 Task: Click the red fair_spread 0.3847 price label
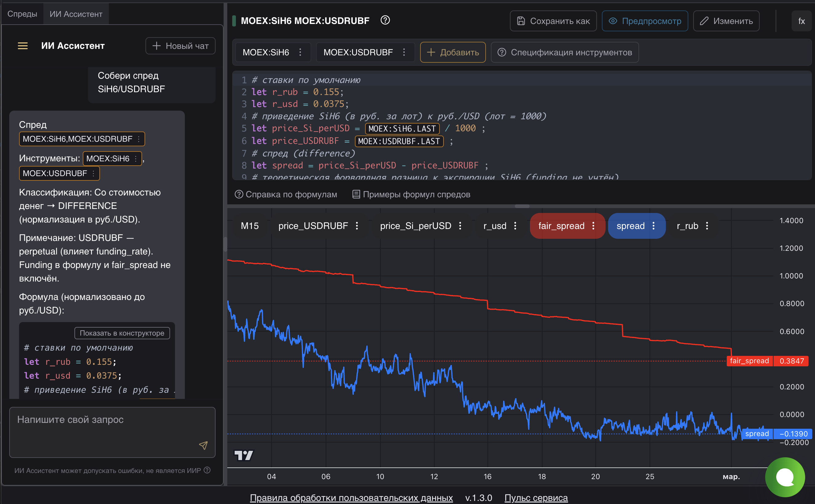(x=767, y=361)
